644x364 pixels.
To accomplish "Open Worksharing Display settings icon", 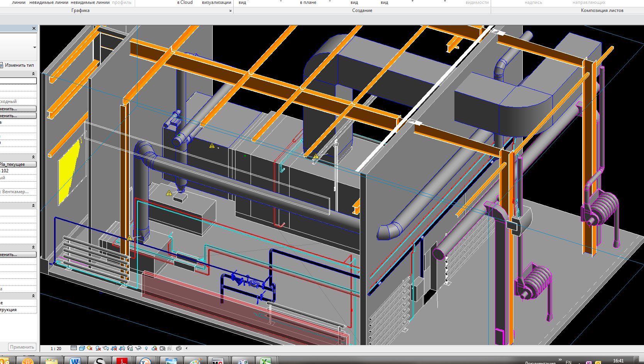I will coord(154,348).
